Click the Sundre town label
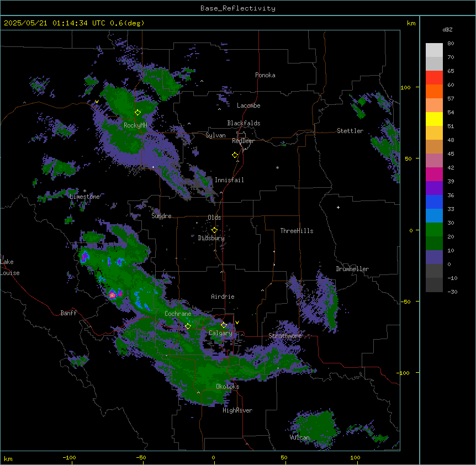 tap(161, 216)
